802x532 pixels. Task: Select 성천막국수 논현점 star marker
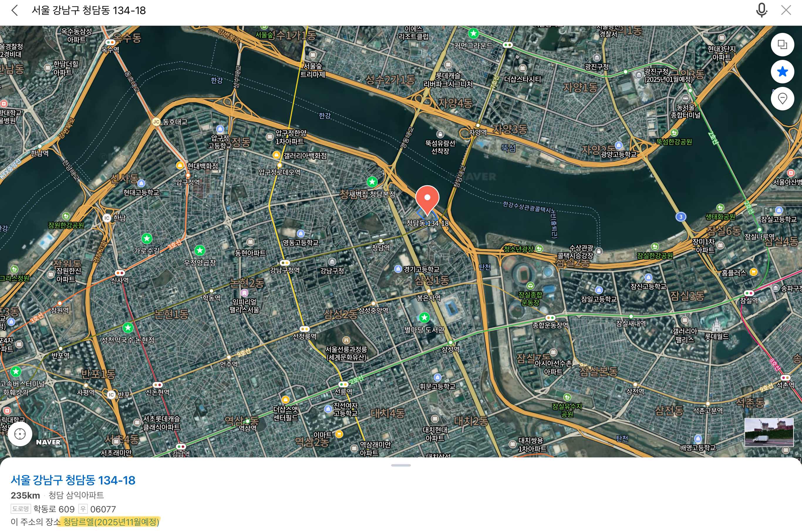tap(128, 328)
